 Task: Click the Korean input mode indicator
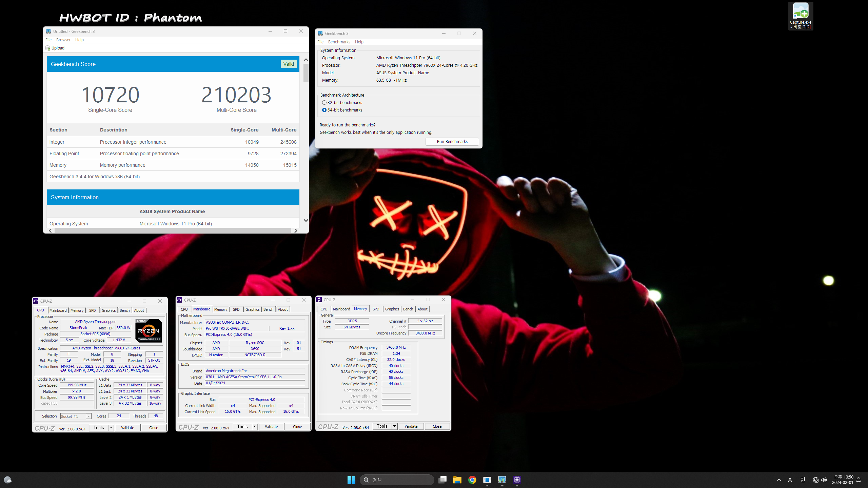(803, 480)
